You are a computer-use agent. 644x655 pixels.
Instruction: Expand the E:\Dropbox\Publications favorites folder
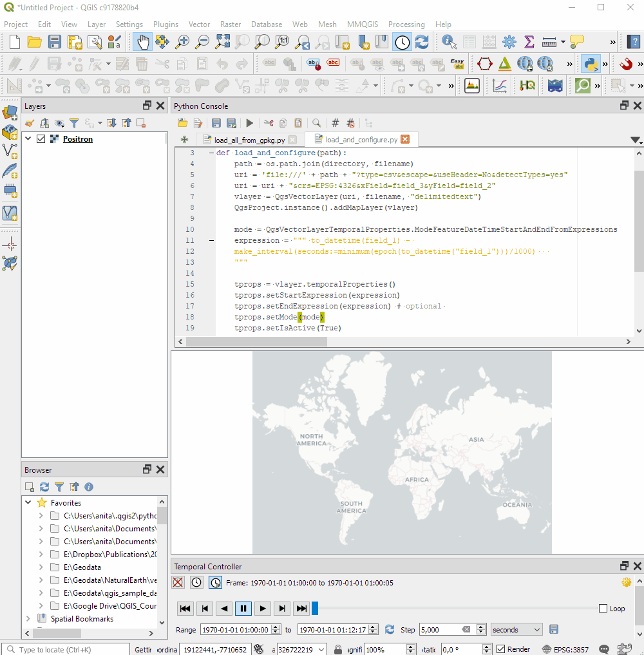click(x=41, y=555)
